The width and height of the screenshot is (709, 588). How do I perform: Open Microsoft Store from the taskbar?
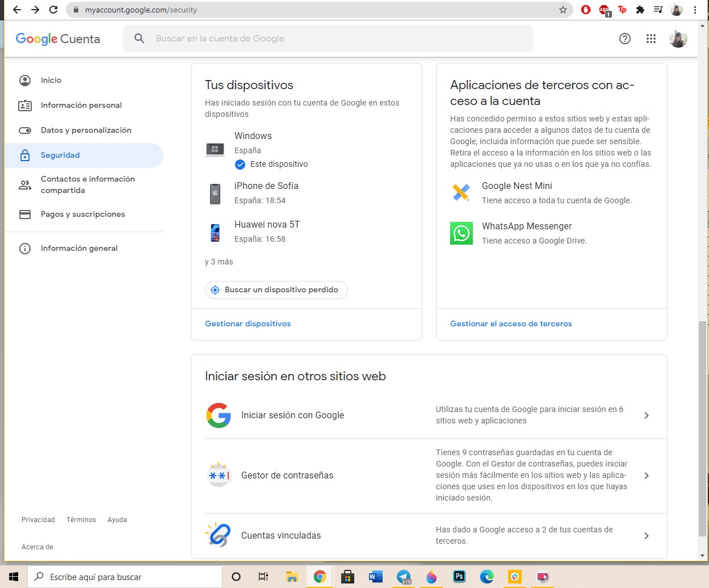point(347,577)
